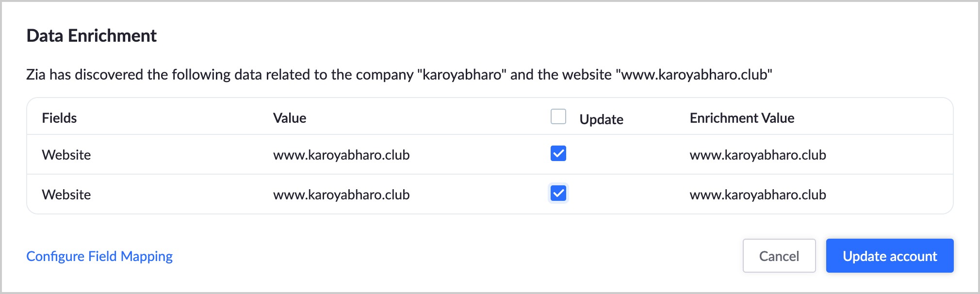Click the Value column header
Viewport: 980px width, 294px height.
coord(290,118)
